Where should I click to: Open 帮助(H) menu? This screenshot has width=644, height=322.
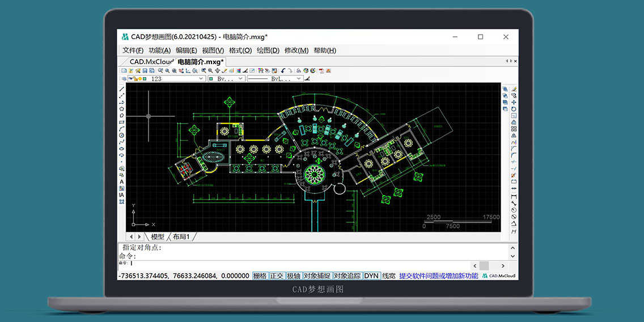[x=324, y=50]
